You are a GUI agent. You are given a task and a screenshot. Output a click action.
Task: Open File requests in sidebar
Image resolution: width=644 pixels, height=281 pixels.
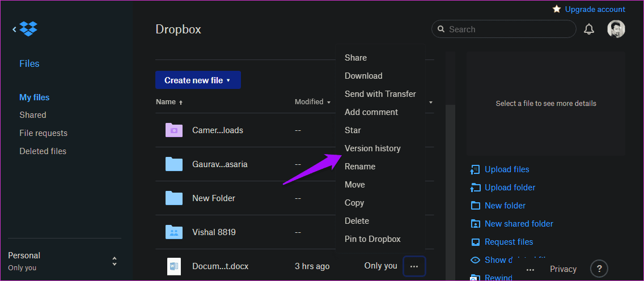click(x=44, y=133)
